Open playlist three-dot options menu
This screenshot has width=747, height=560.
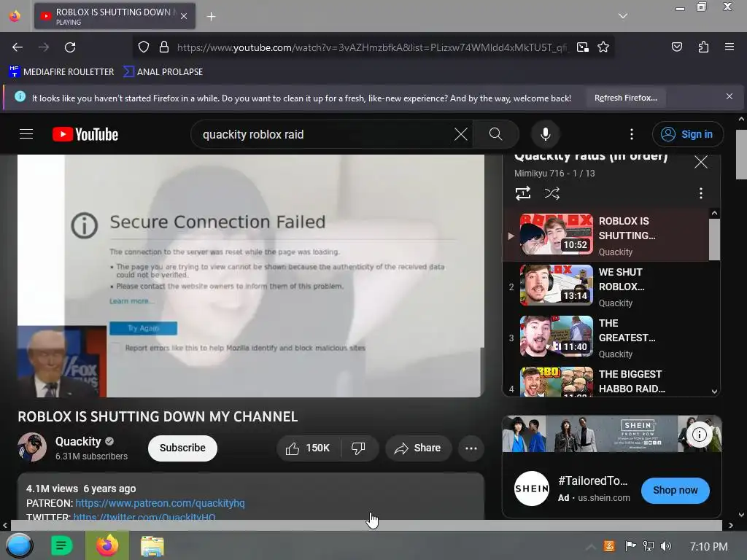[x=700, y=193]
